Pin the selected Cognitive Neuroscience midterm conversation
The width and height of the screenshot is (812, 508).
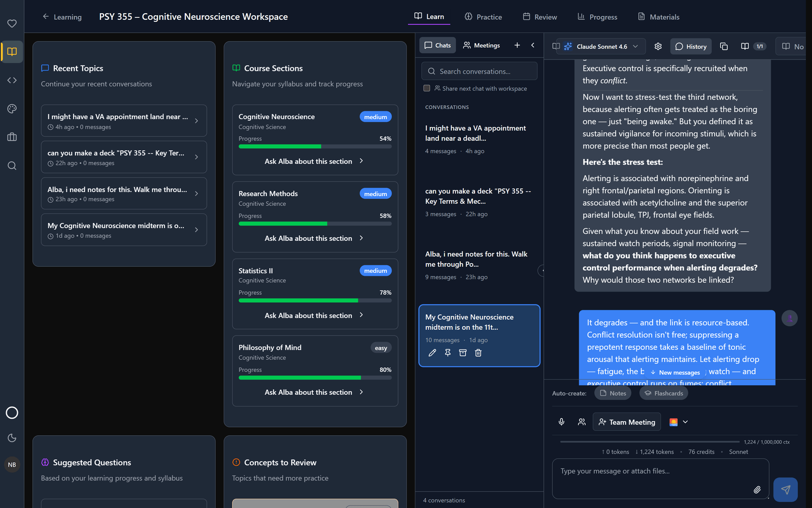(448, 353)
